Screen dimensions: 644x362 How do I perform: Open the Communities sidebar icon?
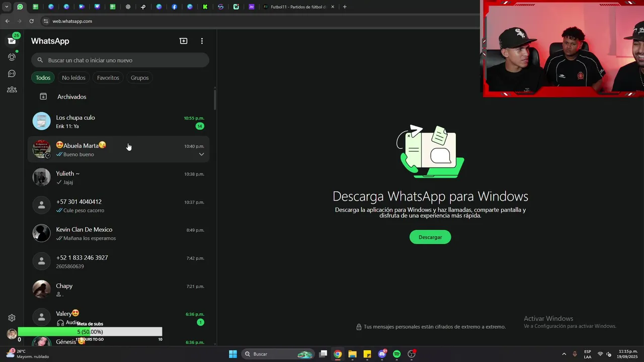[12, 89]
